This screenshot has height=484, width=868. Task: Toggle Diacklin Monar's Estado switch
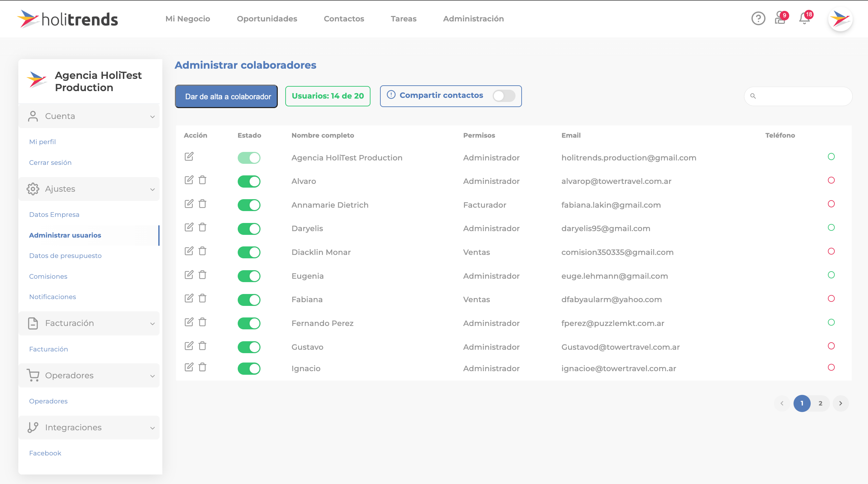click(x=249, y=253)
